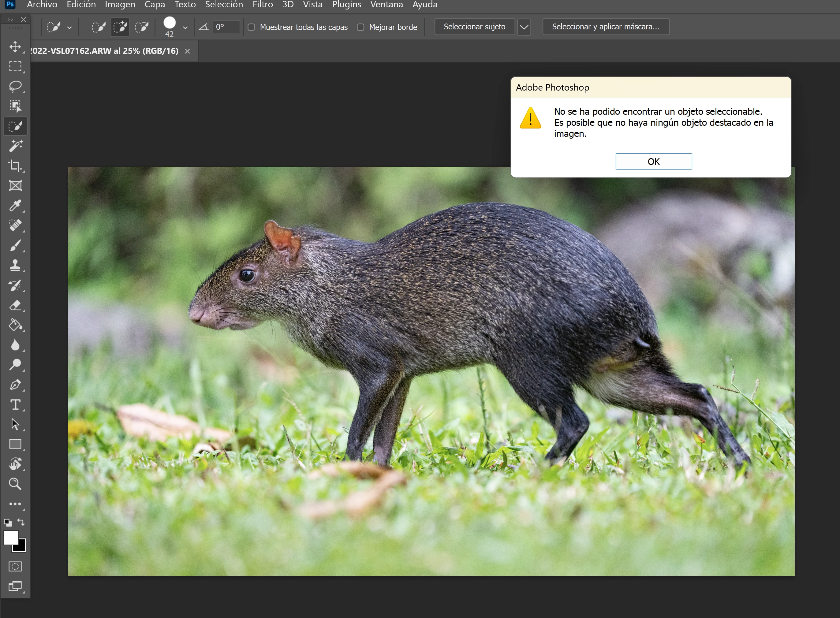Select the Zoom tool in toolbar
The height and width of the screenshot is (618, 840).
tap(15, 484)
